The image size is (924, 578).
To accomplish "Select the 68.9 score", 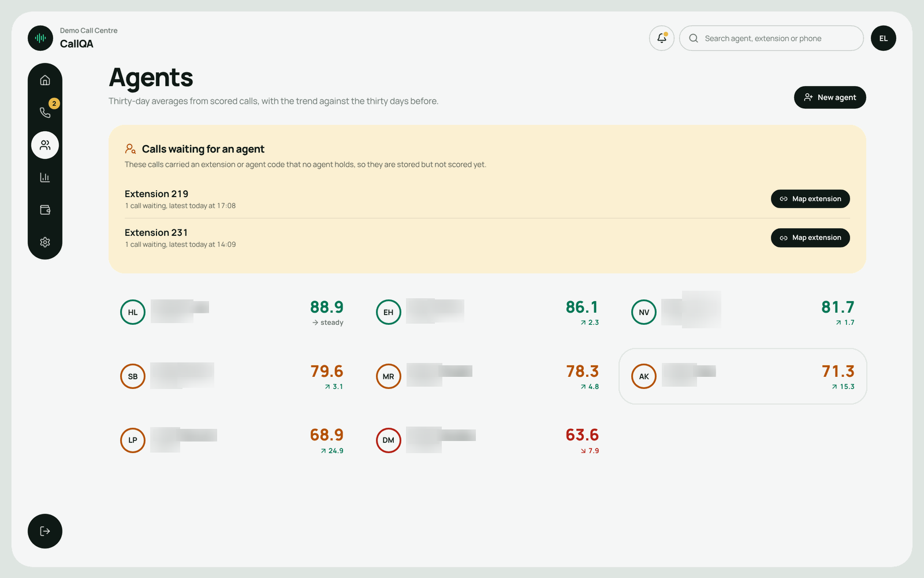I will (327, 435).
